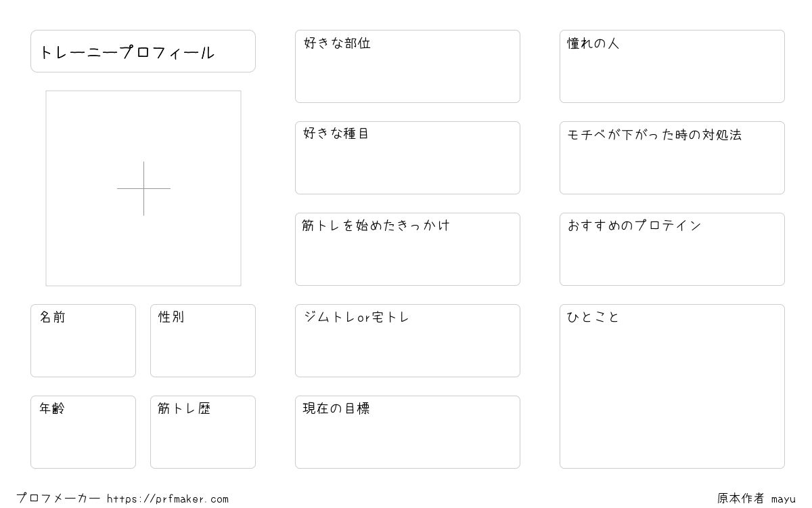This screenshot has height=508, width=812.
Task: Click the 憧れの人 answer box
Action: coord(672,66)
